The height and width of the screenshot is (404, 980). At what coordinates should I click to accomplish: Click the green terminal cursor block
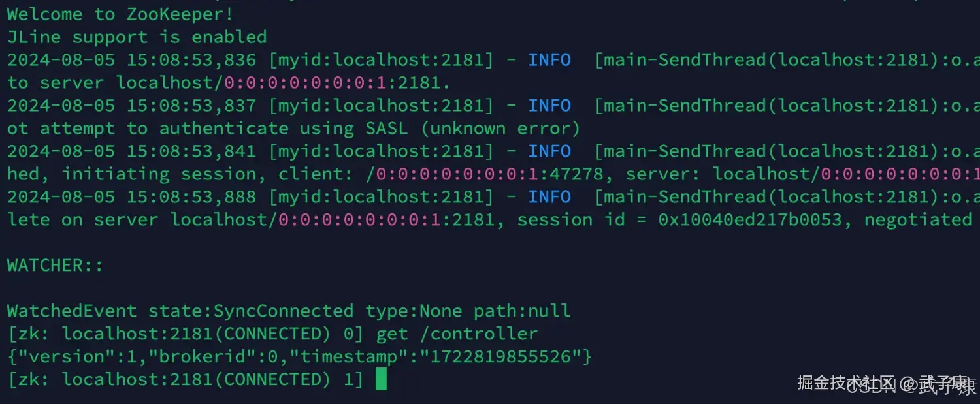pyautogui.click(x=381, y=379)
